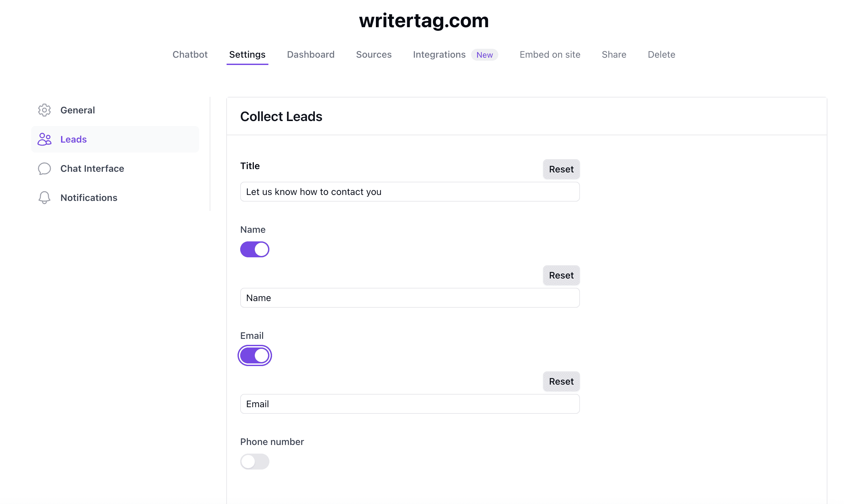Click the General gear icon
This screenshot has width=844, height=504.
pos(44,110)
